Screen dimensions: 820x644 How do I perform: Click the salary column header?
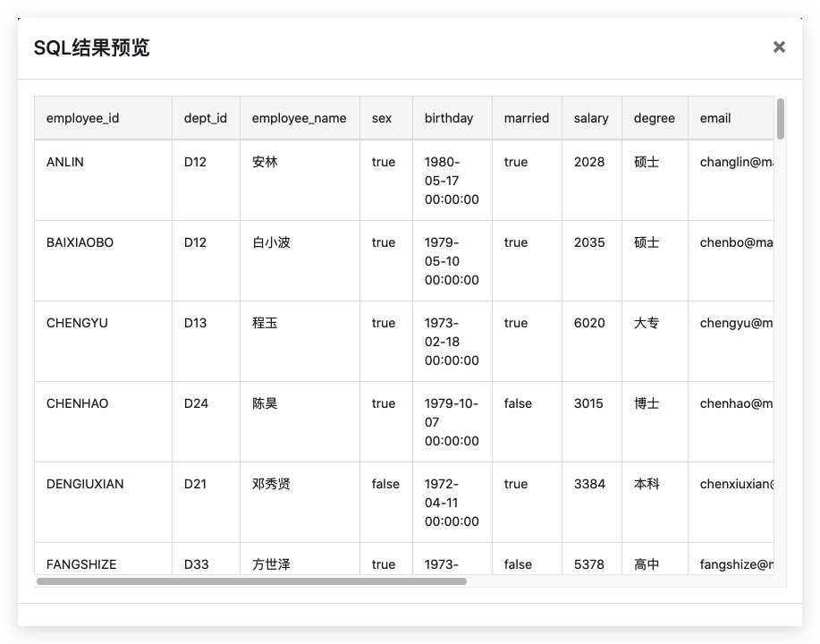(x=592, y=118)
